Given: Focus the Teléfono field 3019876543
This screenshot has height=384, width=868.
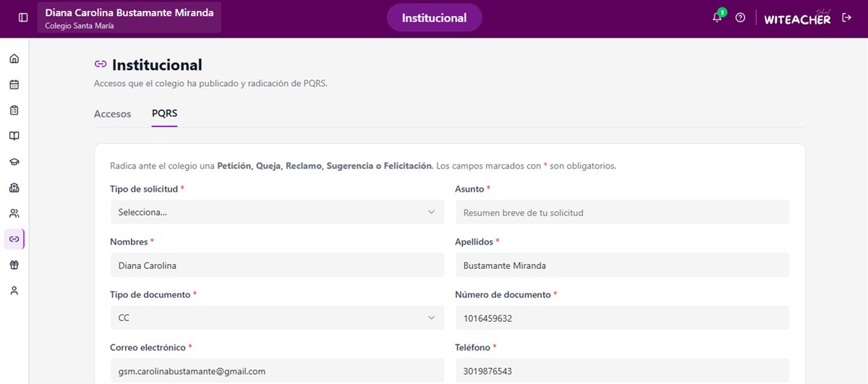Looking at the screenshot, I should [622, 371].
